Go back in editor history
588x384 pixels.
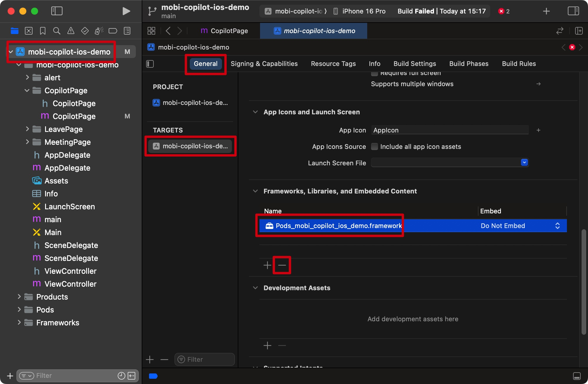(168, 31)
